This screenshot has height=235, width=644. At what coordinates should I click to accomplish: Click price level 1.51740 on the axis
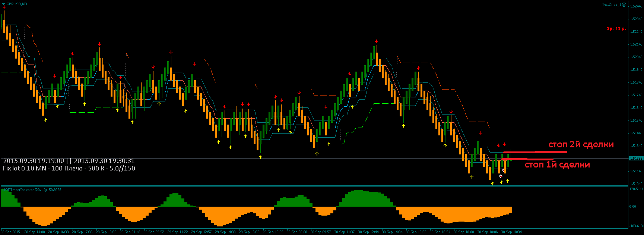point(635,95)
